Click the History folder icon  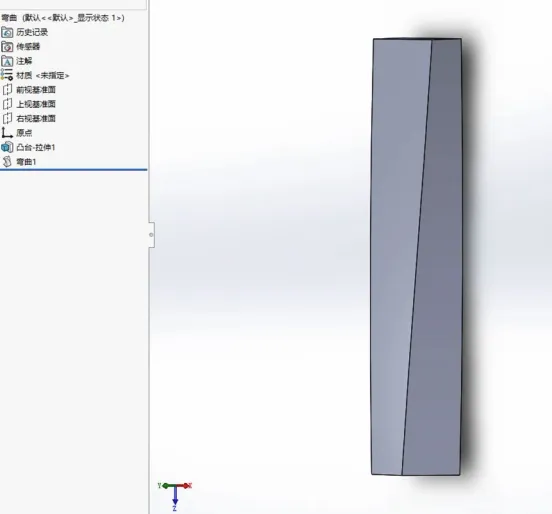[x=7, y=32]
